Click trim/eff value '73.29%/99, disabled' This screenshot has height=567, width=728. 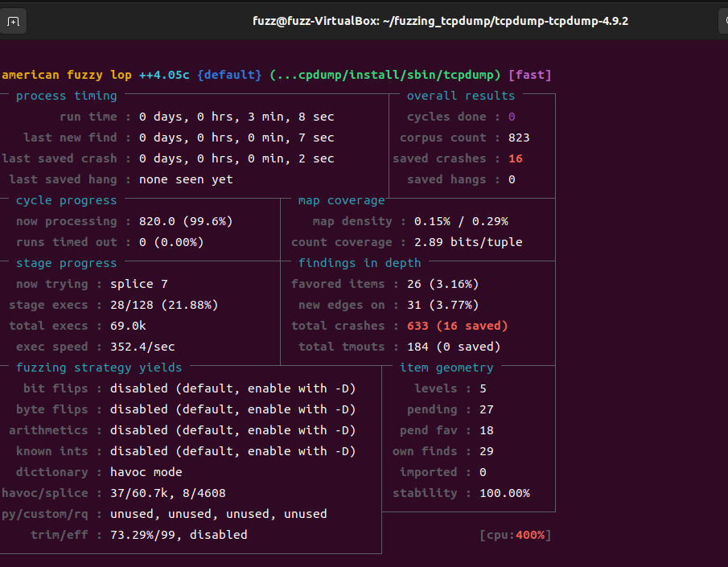coord(179,535)
